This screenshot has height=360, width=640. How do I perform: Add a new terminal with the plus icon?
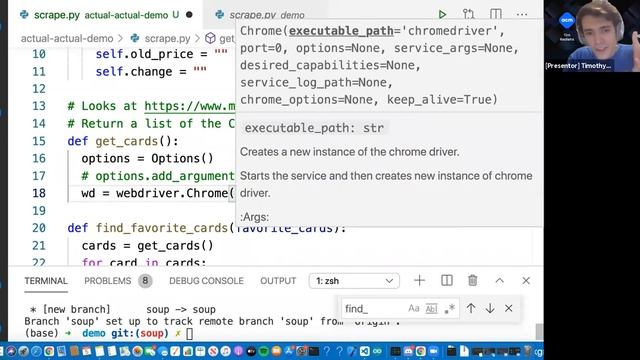point(419,281)
